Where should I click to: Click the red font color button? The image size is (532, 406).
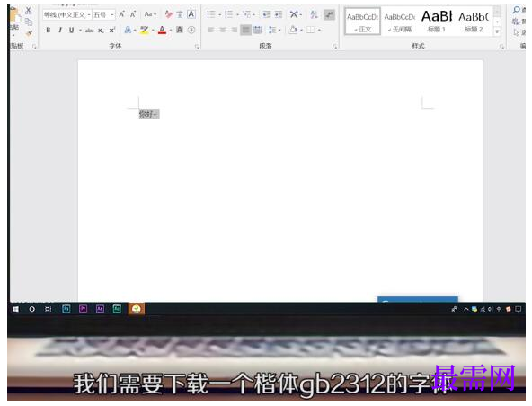click(162, 31)
